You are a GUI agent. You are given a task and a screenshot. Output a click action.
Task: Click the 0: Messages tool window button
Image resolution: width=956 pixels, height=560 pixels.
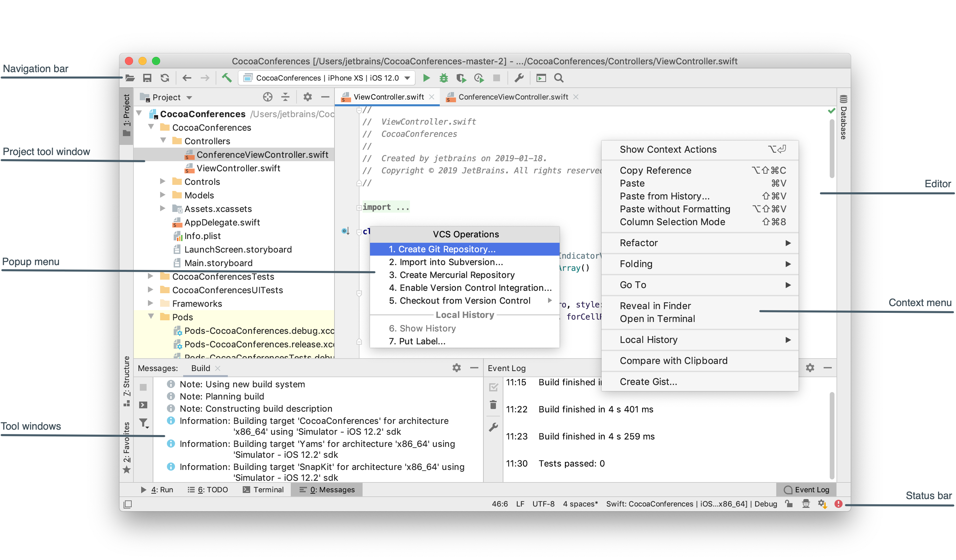pos(327,490)
